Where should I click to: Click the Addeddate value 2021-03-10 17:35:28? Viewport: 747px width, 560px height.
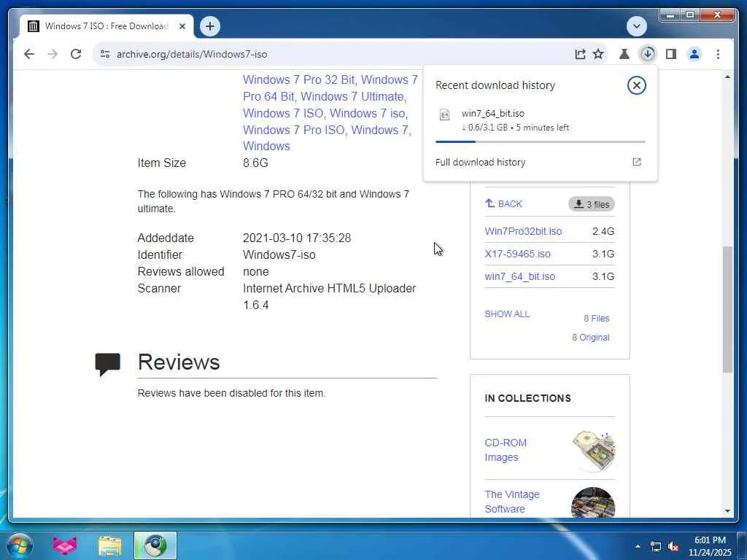point(297,238)
